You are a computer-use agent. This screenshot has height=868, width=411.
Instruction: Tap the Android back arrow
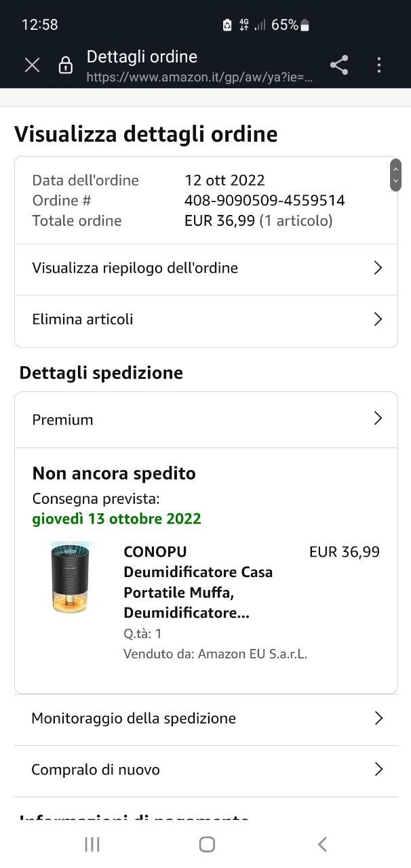tap(322, 844)
